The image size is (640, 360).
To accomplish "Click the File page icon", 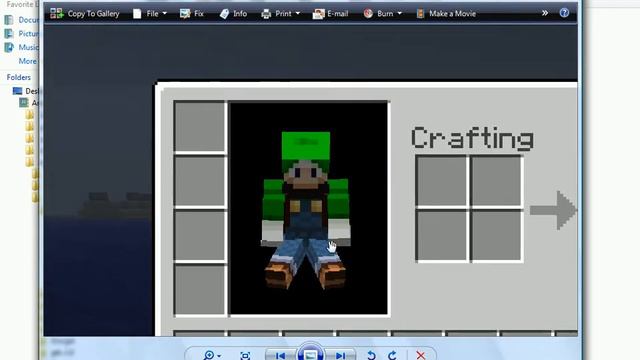I will 137,14.
